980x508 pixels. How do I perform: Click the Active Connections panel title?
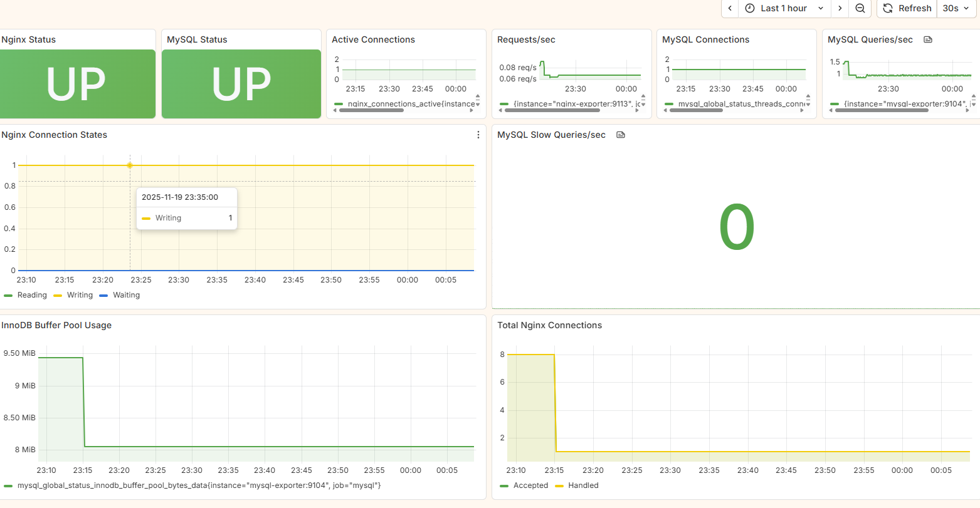point(373,39)
